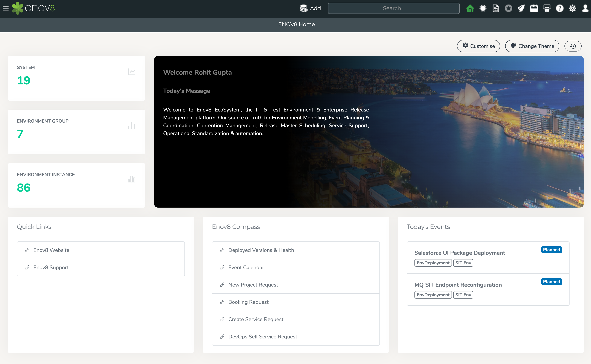Viewport: 591px width, 364px height.
Task: Click the Customise button
Action: 478,46
